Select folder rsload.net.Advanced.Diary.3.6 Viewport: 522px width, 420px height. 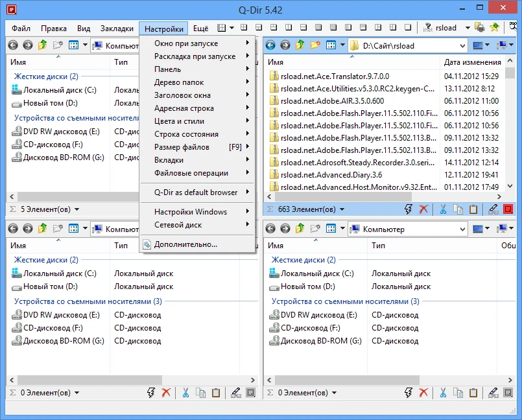[x=331, y=174]
